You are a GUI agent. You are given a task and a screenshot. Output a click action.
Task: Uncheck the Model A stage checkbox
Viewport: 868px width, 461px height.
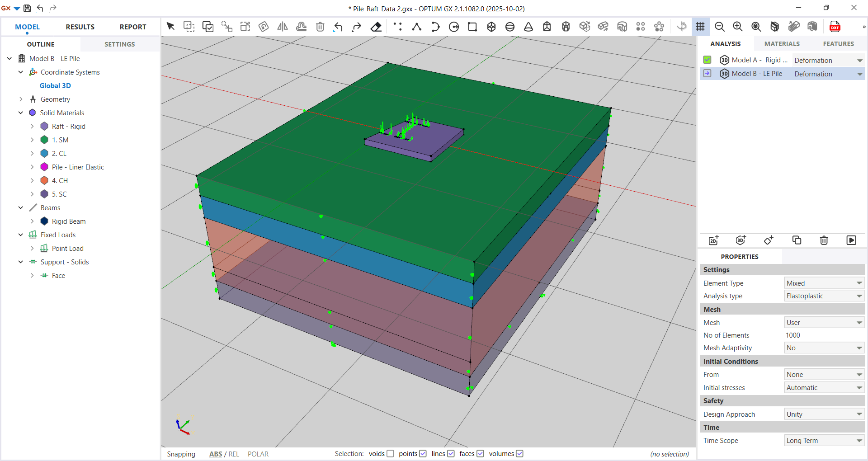click(707, 60)
